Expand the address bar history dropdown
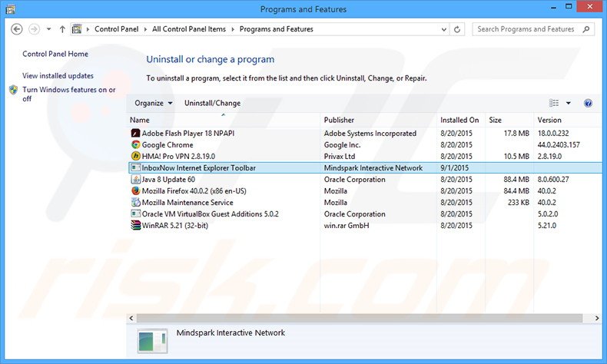The image size is (607, 364). [443, 29]
